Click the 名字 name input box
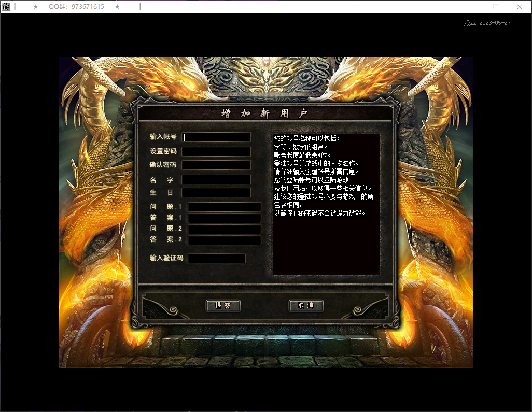The height and width of the screenshot is (412, 532). (x=216, y=180)
